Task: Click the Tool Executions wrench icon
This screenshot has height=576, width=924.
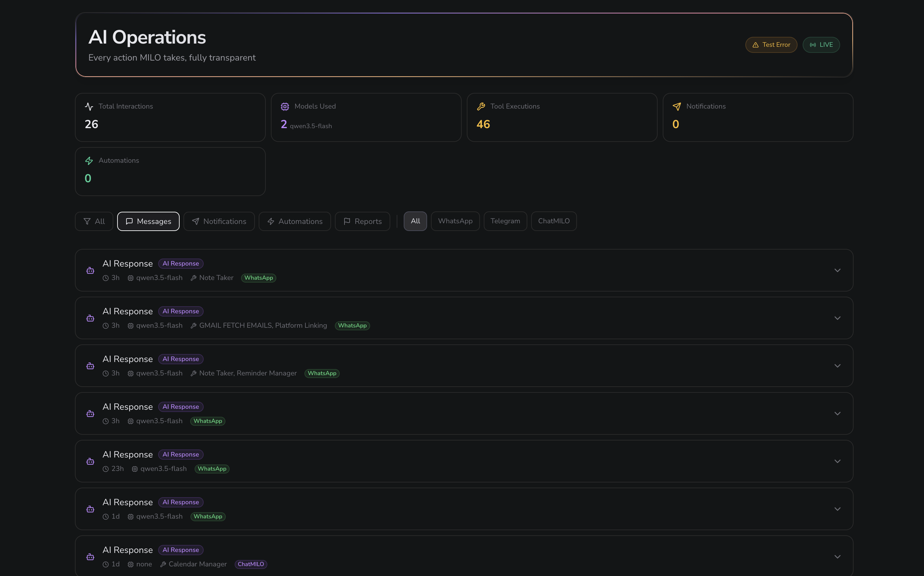Action: click(481, 107)
